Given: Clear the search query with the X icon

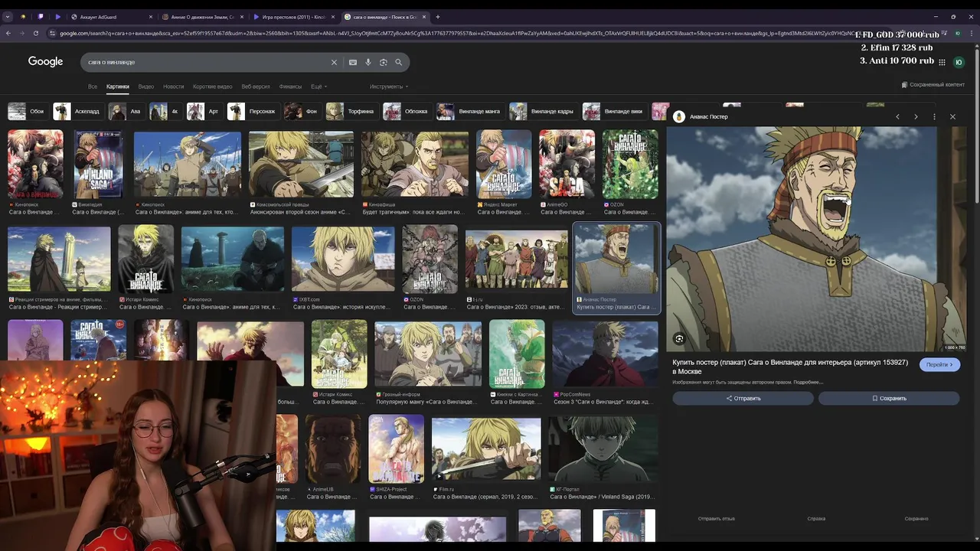Looking at the screenshot, I should tap(334, 62).
